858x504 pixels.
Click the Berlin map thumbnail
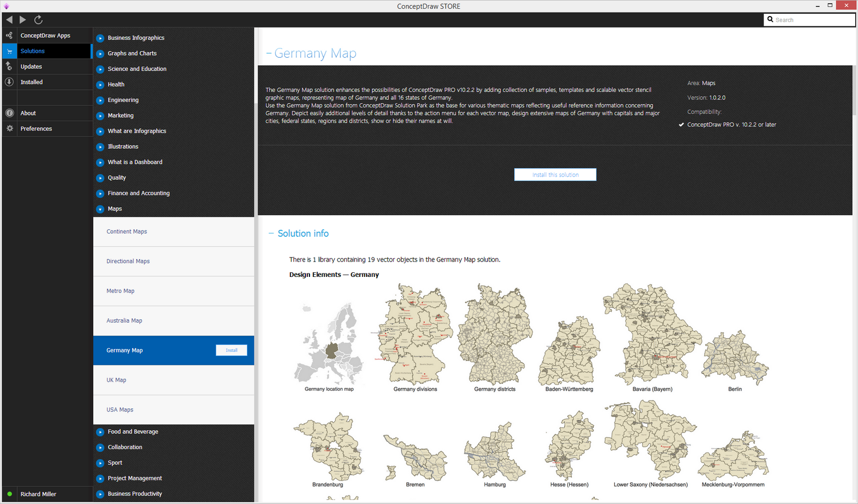coord(735,358)
